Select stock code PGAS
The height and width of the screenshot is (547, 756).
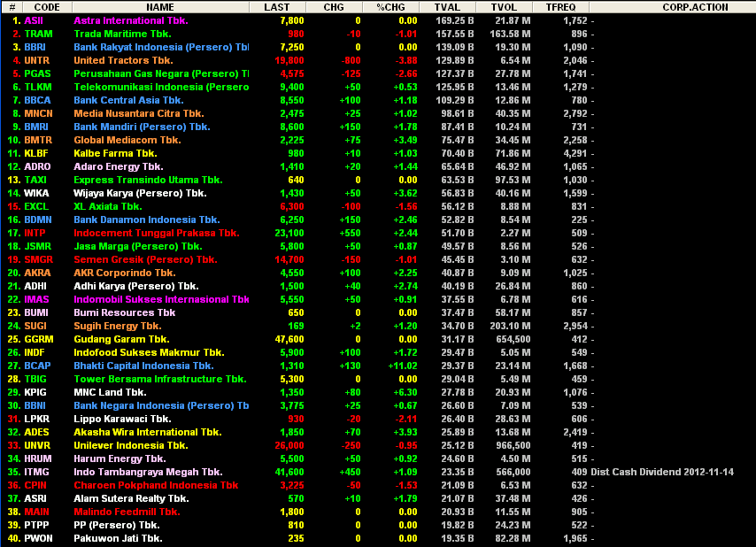coord(37,73)
